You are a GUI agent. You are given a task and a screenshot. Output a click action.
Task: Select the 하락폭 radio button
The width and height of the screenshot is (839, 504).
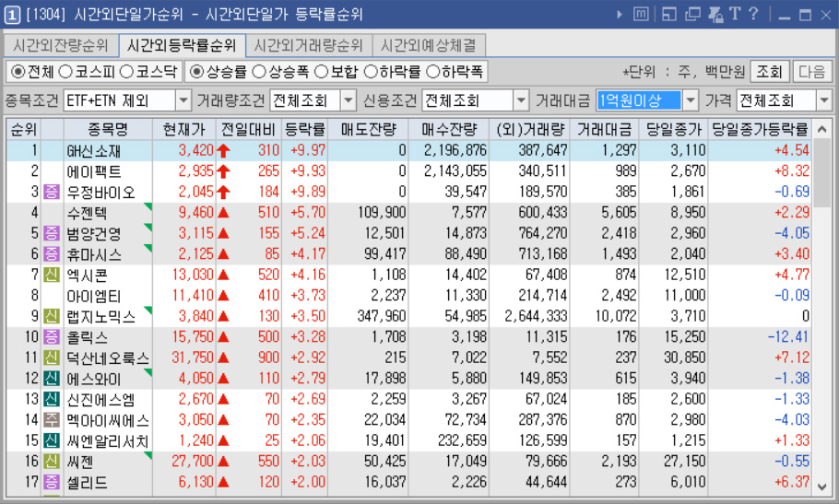click(432, 71)
